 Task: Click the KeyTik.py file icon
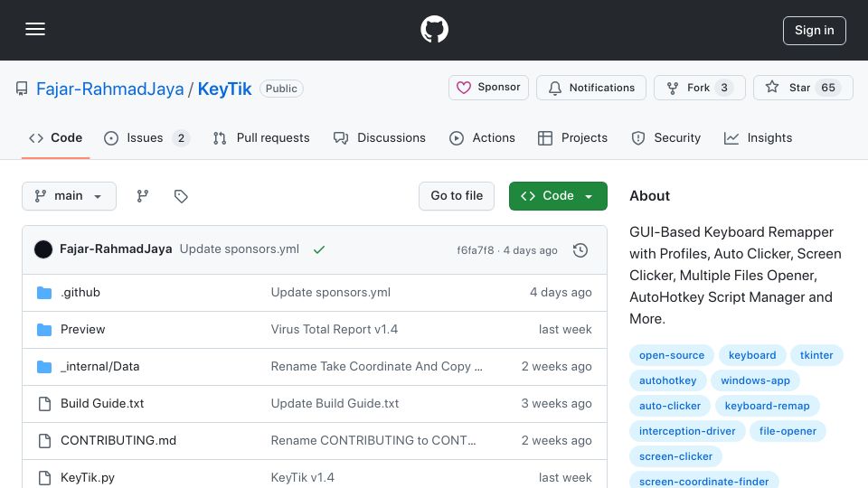coord(44,478)
